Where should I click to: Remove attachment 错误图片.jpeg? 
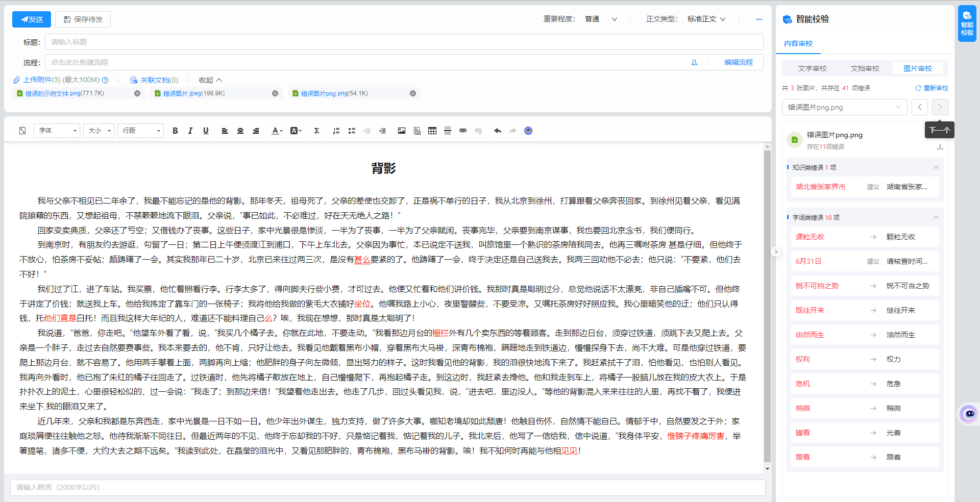pyautogui.click(x=275, y=93)
